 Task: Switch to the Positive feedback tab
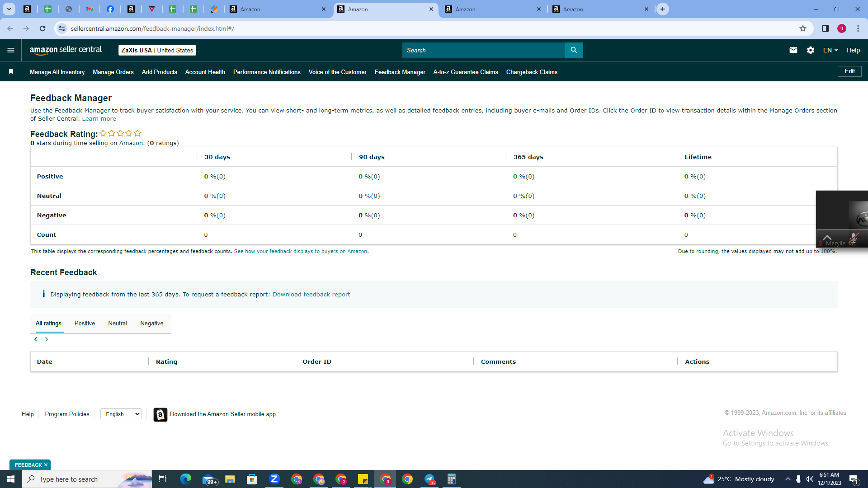[x=85, y=324]
